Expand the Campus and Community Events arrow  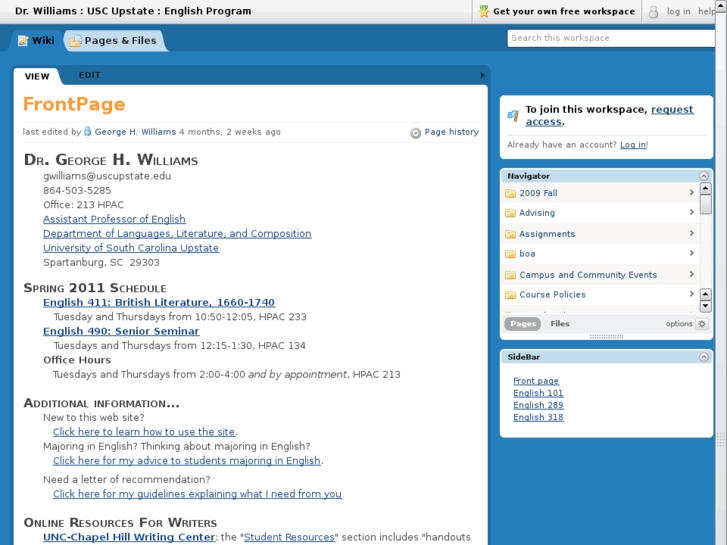(x=691, y=274)
